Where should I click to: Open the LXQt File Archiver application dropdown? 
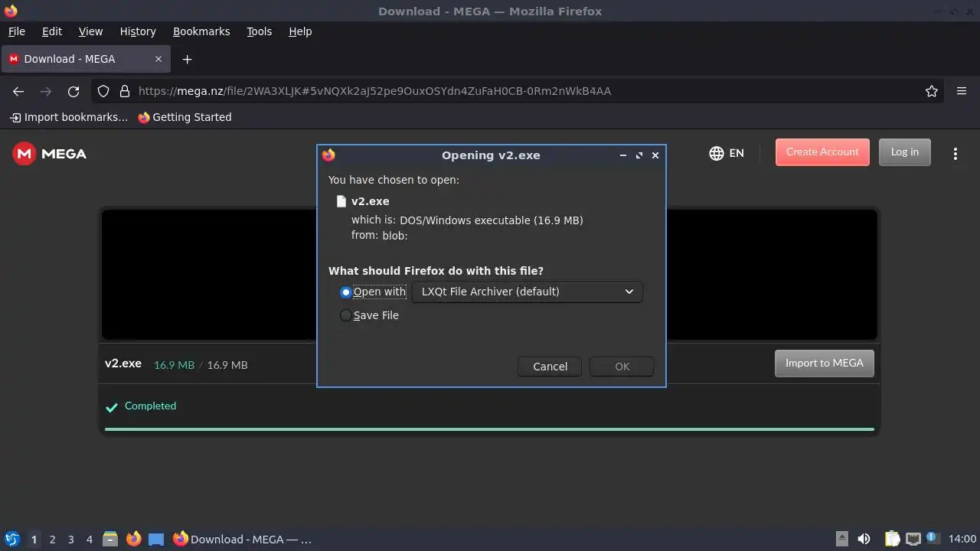point(527,292)
